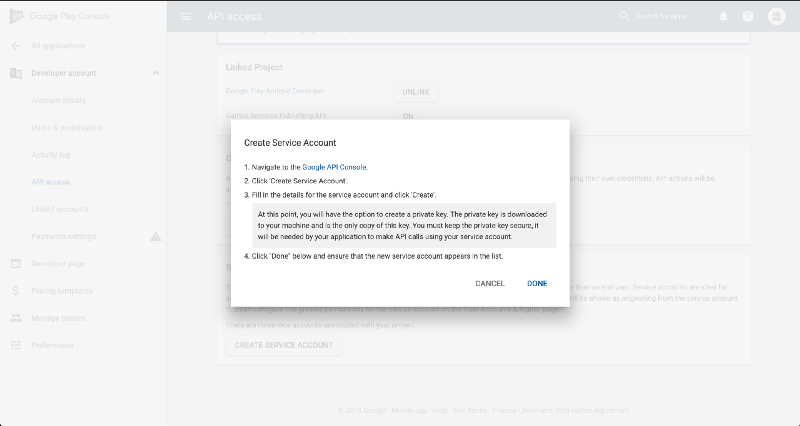Click the Create Service Account dialog title
The width and height of the screenshot is (800, 426).
[x=290, y=143]
